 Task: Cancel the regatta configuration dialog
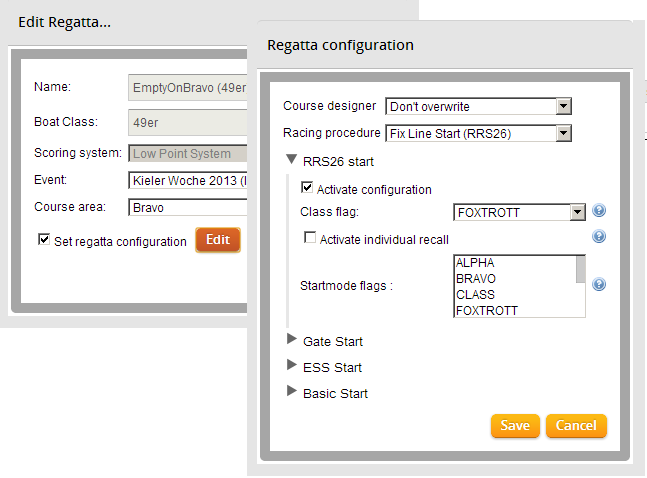point(576,426)
